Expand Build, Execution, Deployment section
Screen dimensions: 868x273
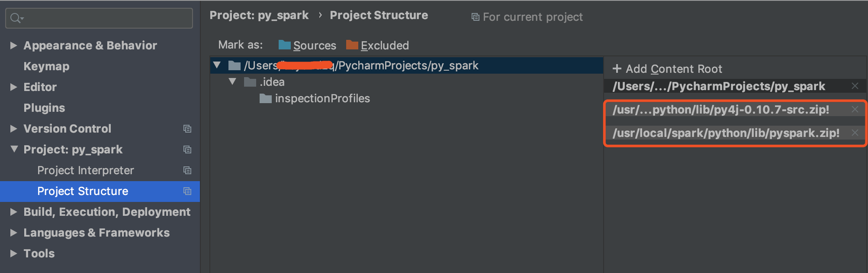tap(13, 212)
